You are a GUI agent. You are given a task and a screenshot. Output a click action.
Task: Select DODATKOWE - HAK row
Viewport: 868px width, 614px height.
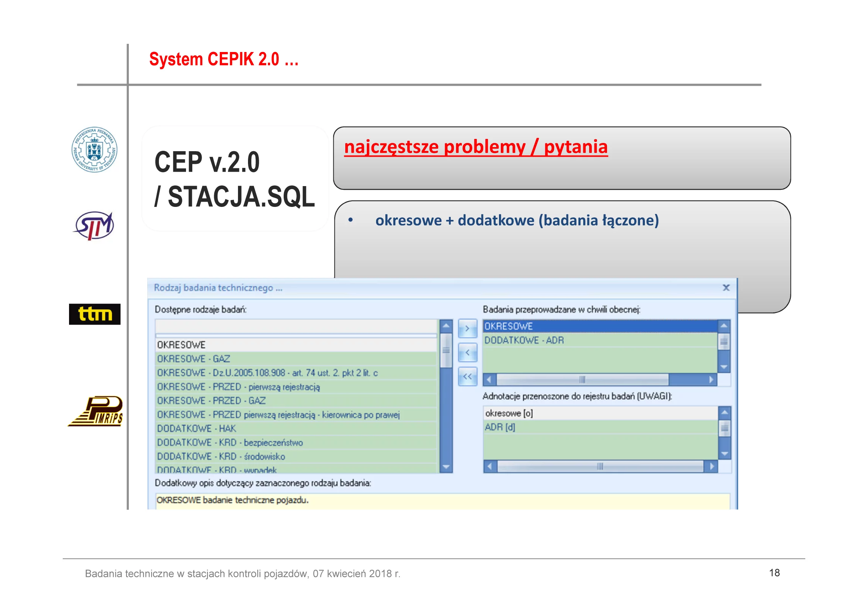[x=296, y=429]
